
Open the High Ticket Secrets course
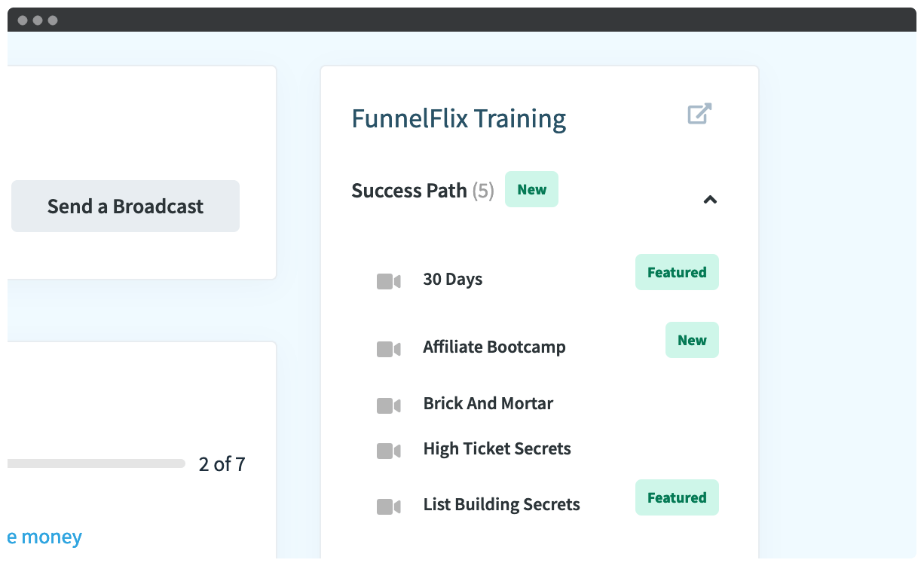497,448
